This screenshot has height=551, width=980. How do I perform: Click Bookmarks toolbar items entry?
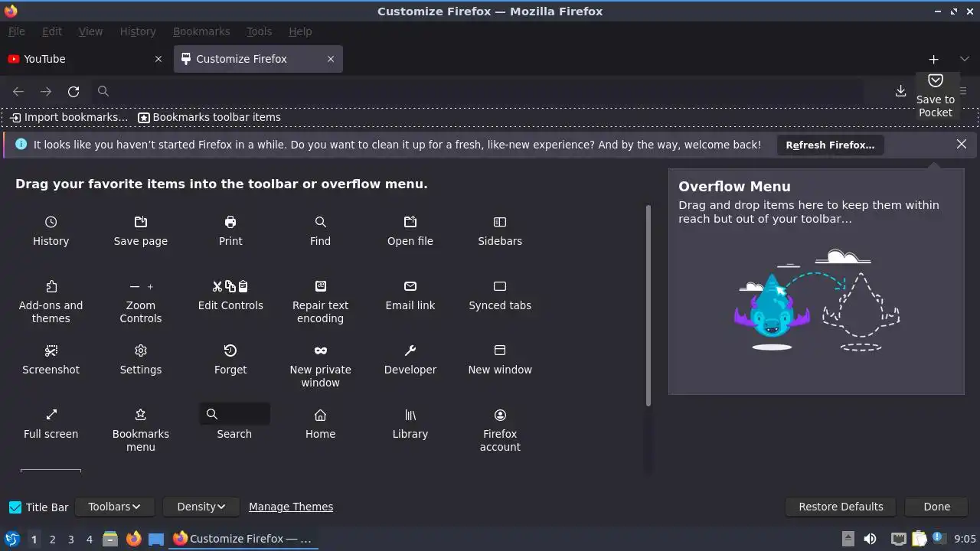click(x=209, y=117)
